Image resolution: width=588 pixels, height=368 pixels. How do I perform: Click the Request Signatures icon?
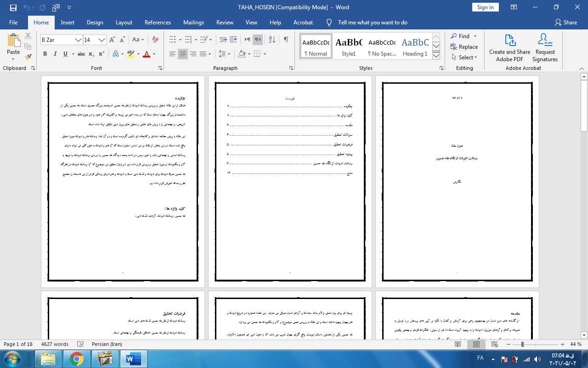point(545,47)
